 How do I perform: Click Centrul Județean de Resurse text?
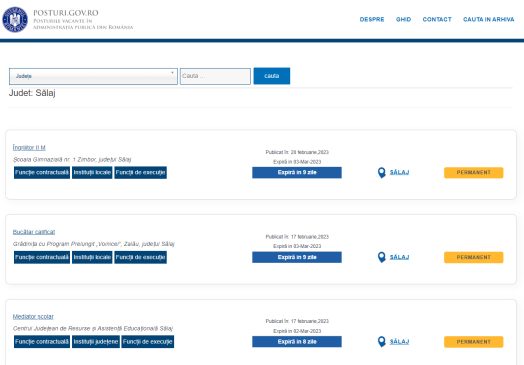pyautogui.click(x=93, y=329)
